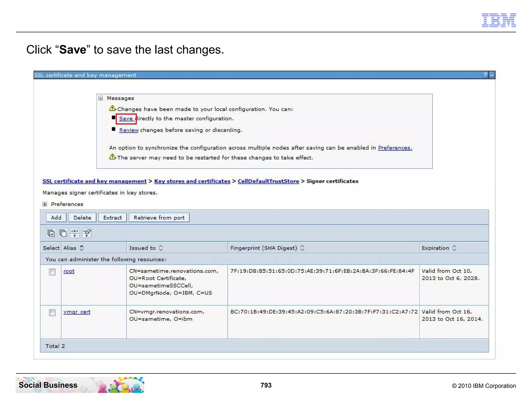Click the Add button
This screenshot has height=399, width=532.
pos(56,218)
